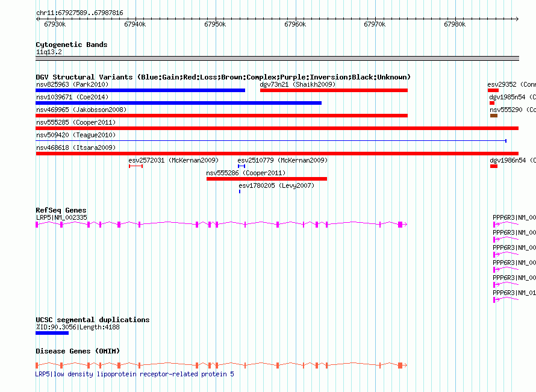Click the esv1780205 (Levy2007) small blue marker

[x=240, y=191]
